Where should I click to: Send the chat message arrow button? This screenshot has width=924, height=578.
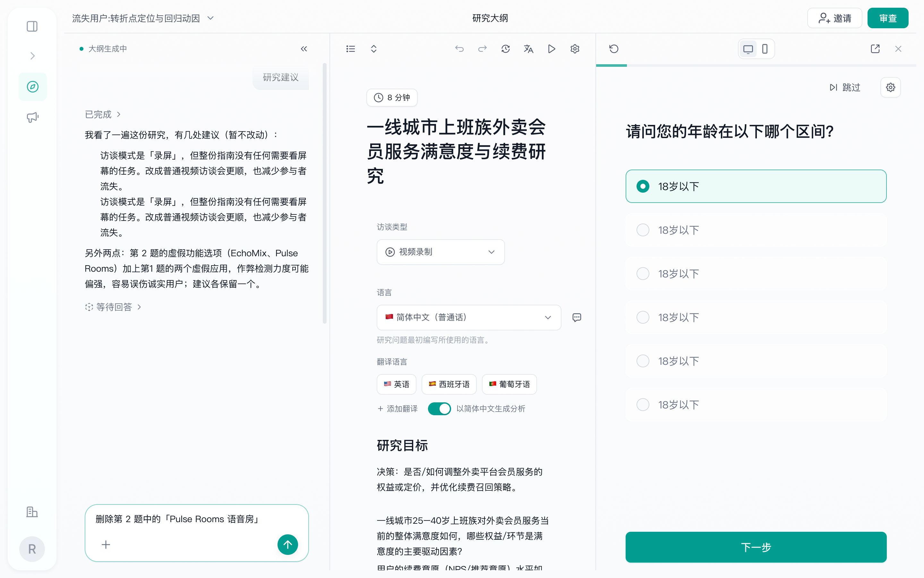tap(287, 544)
